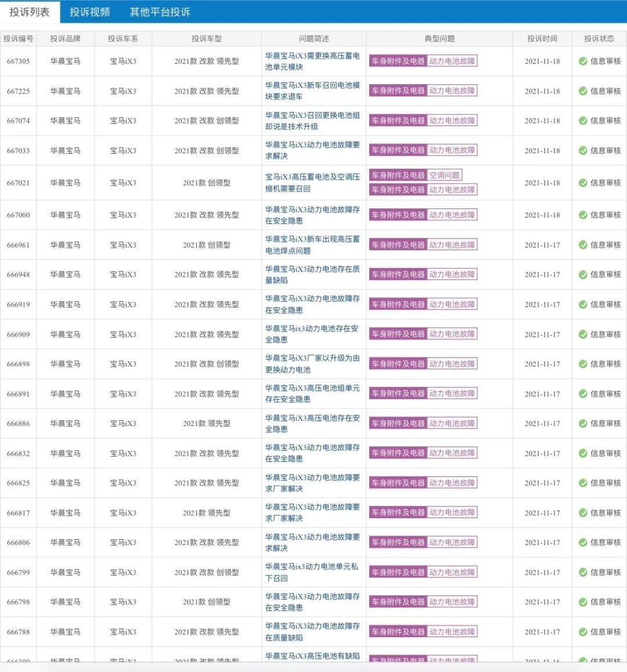Click status check icon in row 666832
The width and height of the screenshot is (627, 672).
pyautogui.click(x=583, y=453)
